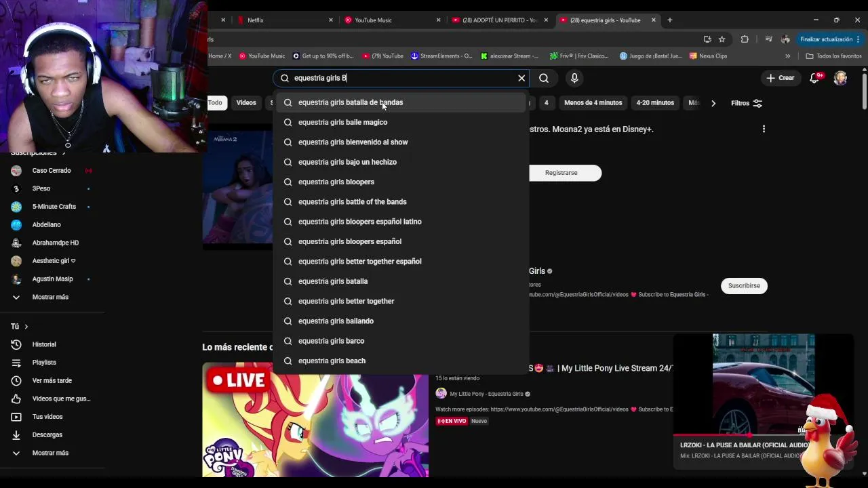Choose suggestion equestria girls beach

400,361
